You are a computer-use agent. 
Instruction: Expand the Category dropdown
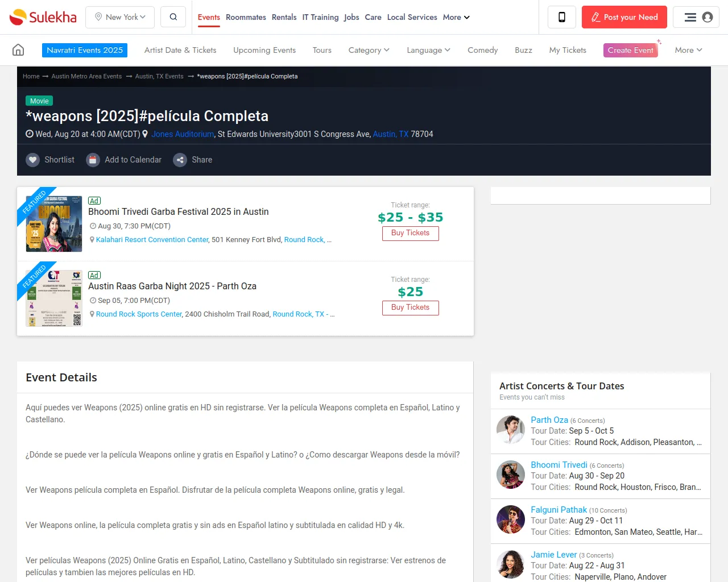369,50
